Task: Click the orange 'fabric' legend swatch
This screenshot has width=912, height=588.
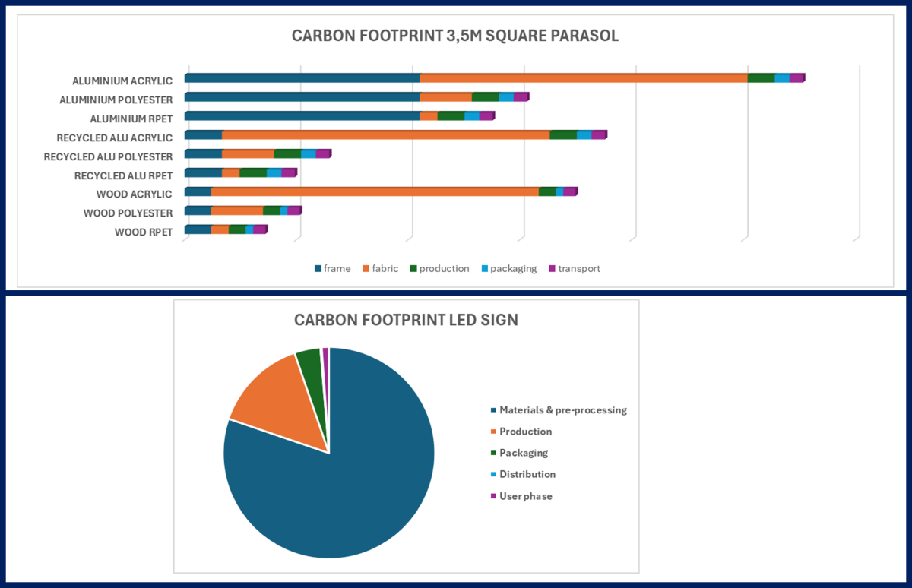Action: tap(366, 269)
